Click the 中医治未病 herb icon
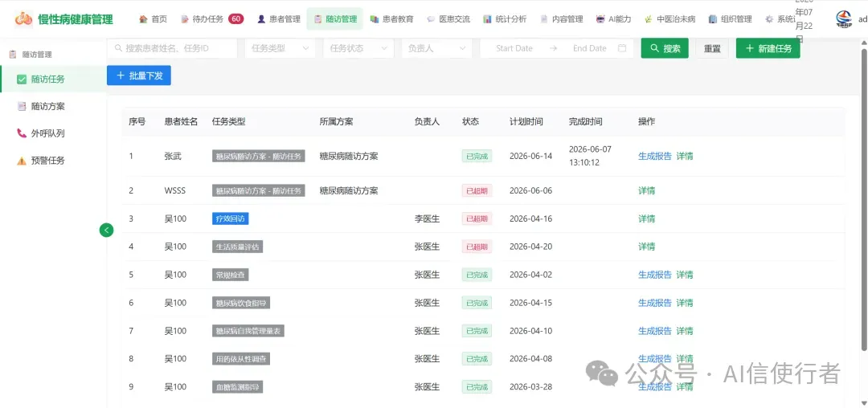Viewport: 868px width, 408px height. coord(649,19)
